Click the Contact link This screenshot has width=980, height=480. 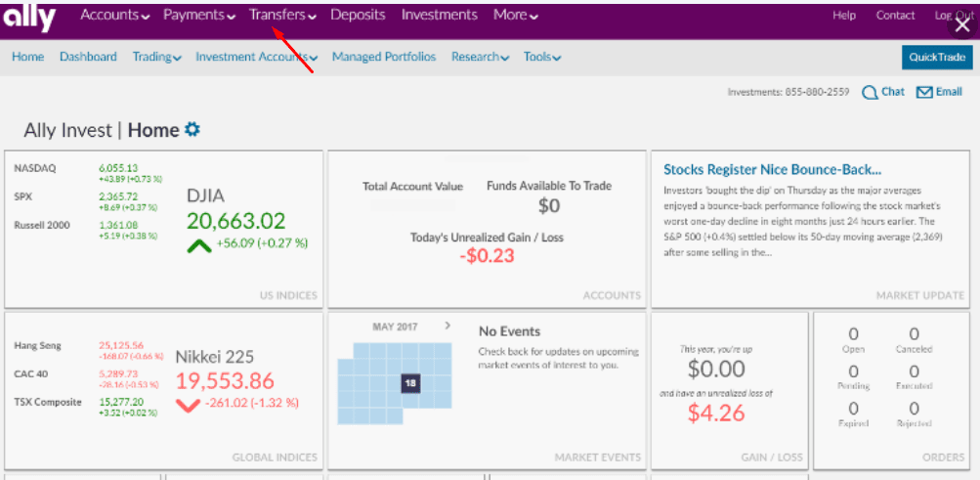pyautogui.click(x=896, y=16)
